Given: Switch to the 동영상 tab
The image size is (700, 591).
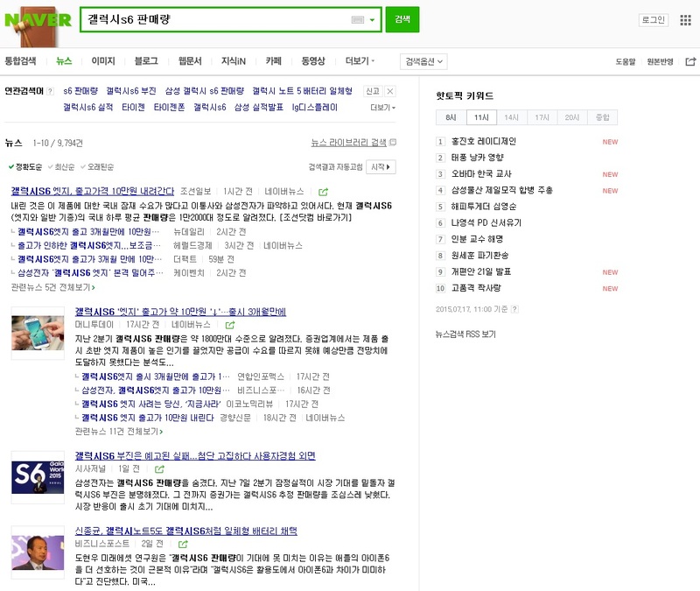Looking at the screenshot, I should click(313, 61).
